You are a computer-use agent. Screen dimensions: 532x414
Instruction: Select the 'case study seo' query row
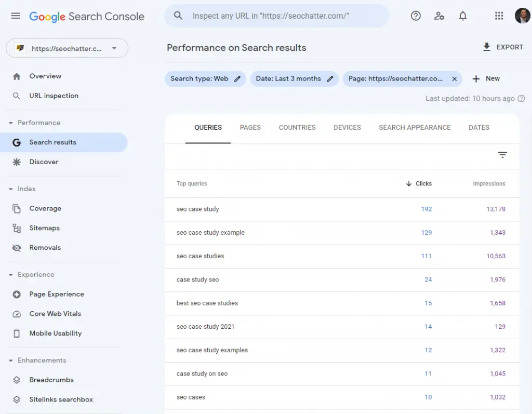tap(342, 280)
